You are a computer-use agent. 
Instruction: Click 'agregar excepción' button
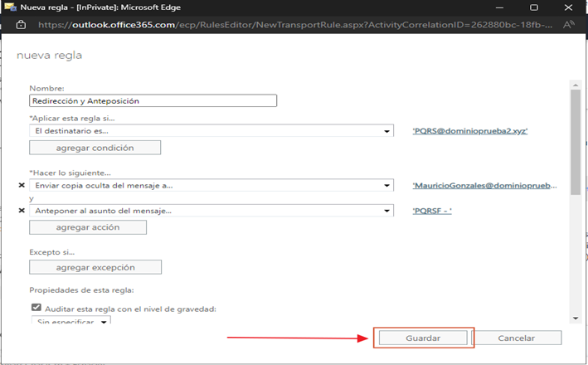[x=95, y=267]
